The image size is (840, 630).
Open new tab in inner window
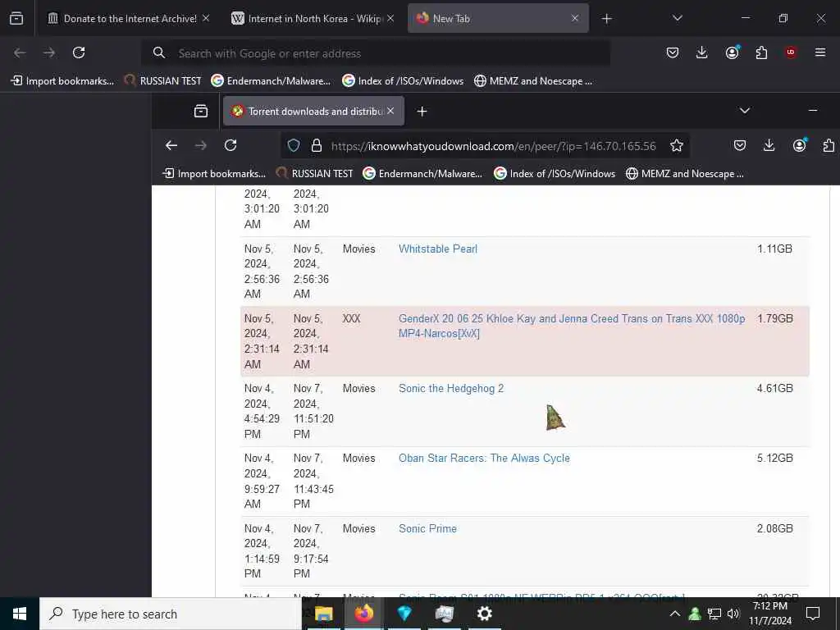point(422,112)
